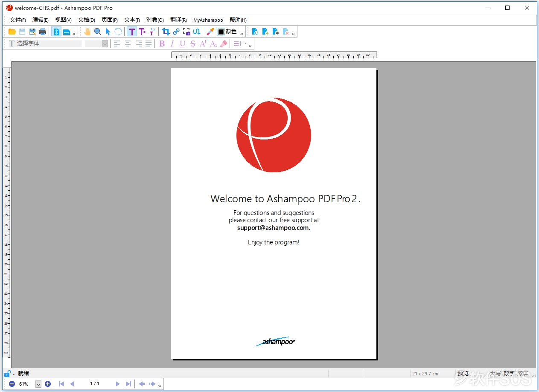The image size is (539, 392).
Task: Select the Text edit T tool
Action: tap(132, 32)
